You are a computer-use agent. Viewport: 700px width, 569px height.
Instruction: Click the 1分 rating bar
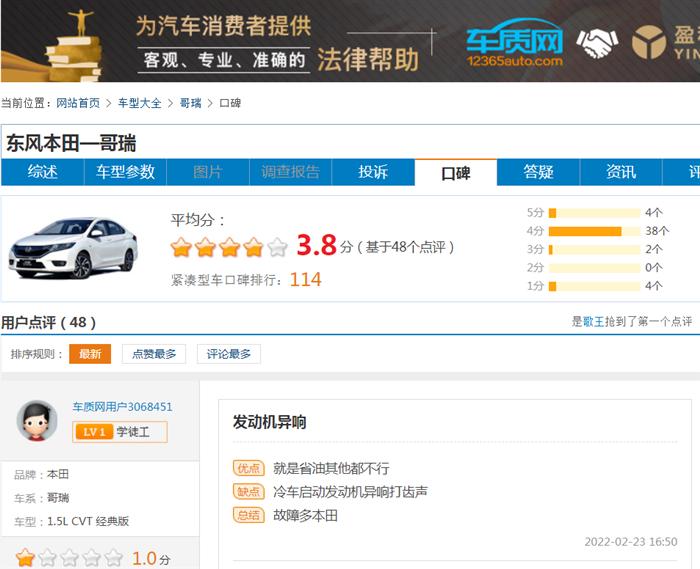pos(594,286)
